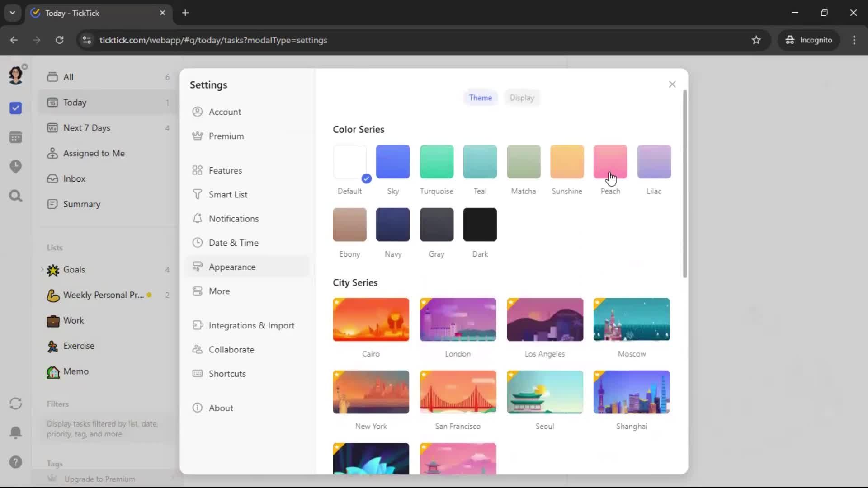Select the Cairo city theme thumbnail
This screenshot has height=488, width=868.
(x=371, y=319)
